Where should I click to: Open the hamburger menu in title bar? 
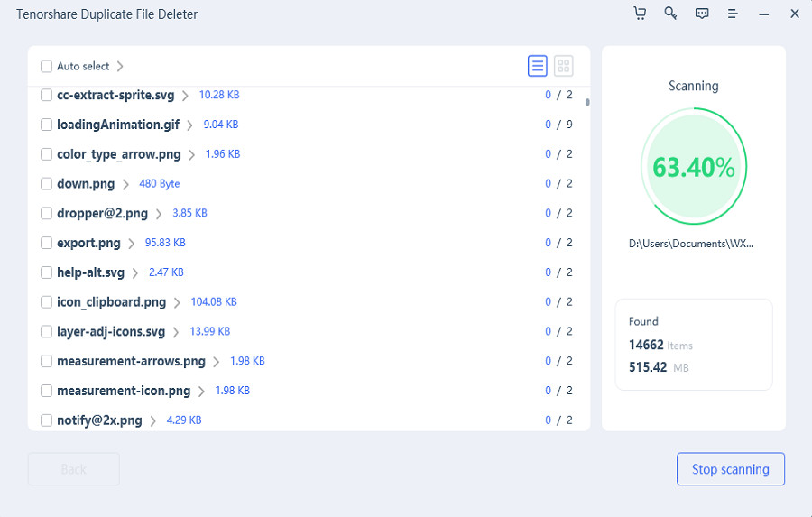733,14
